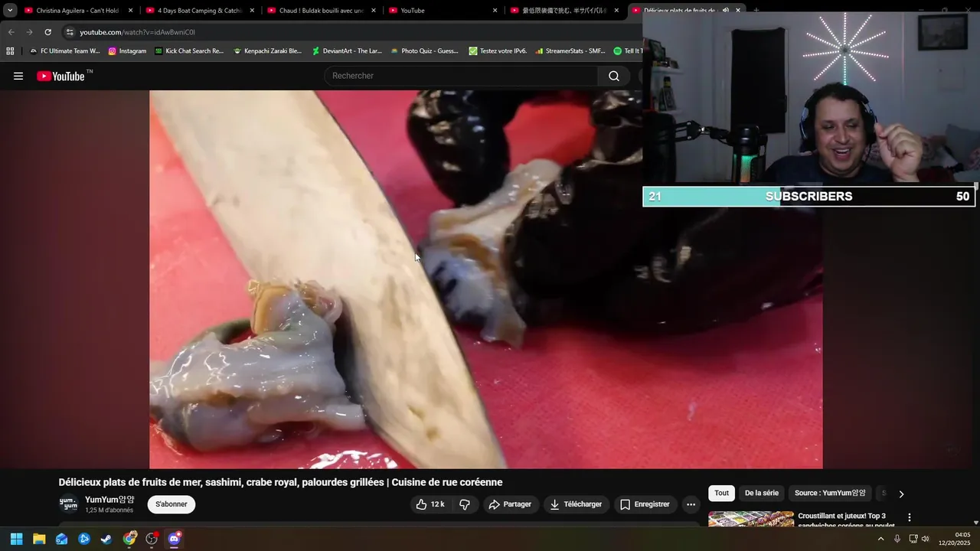Open Outlook mail from taskbar

(61, 539)
